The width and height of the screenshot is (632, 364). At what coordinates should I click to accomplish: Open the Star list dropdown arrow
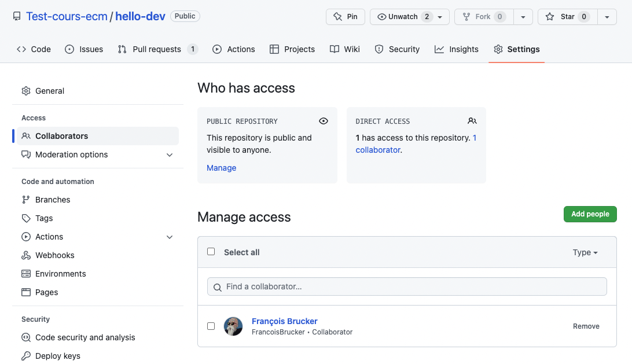point(607,17)
